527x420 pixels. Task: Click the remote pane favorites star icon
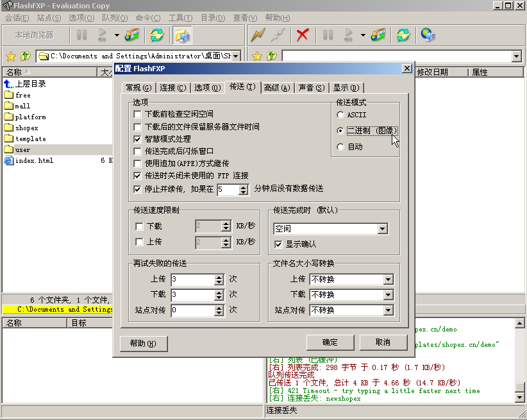point(257,56)
